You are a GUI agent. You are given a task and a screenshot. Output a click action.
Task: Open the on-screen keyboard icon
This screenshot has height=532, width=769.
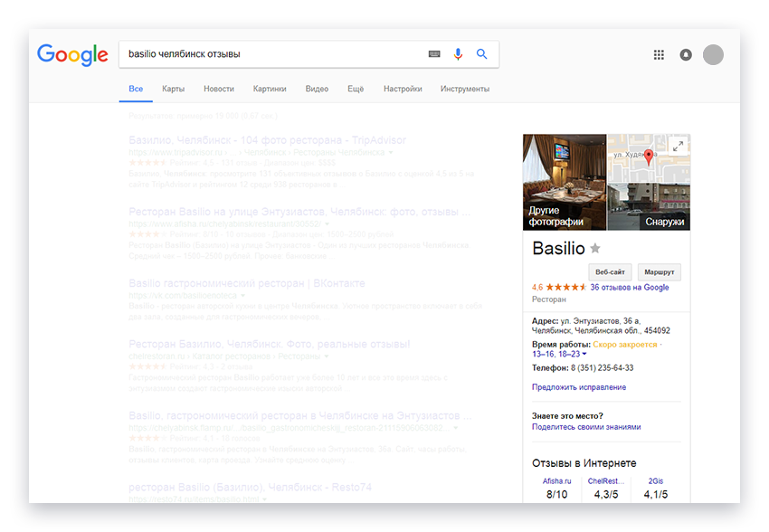tap(434, 54)
